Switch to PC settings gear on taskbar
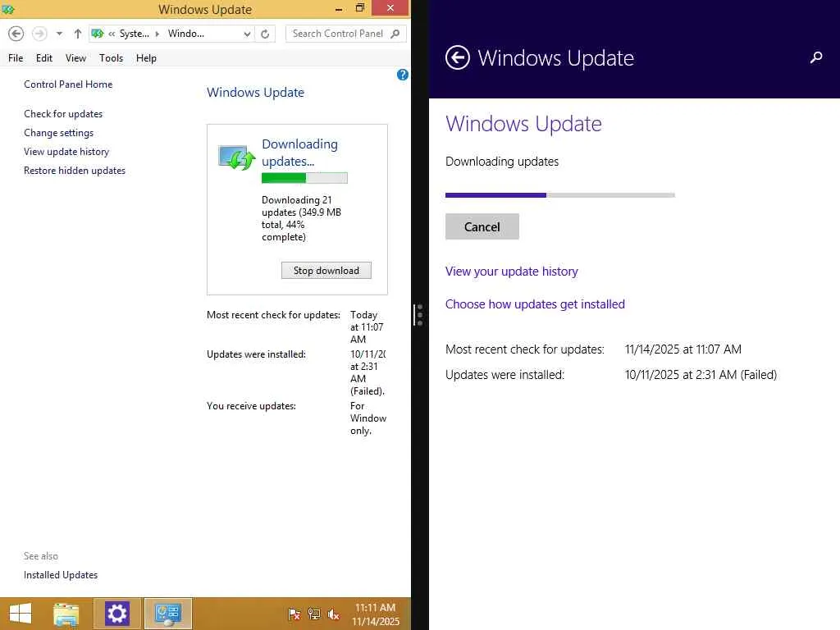The height and width of the screenshot is (630, 840). pos(116,614)
